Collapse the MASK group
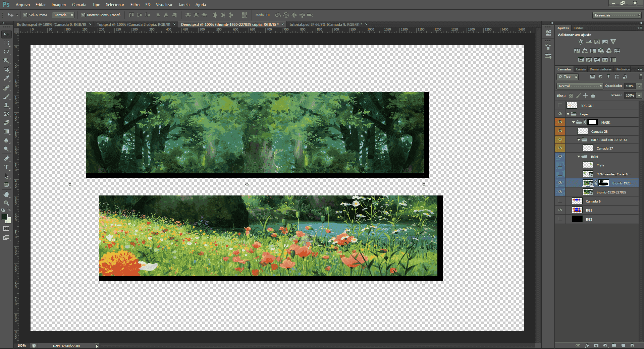 574,122
